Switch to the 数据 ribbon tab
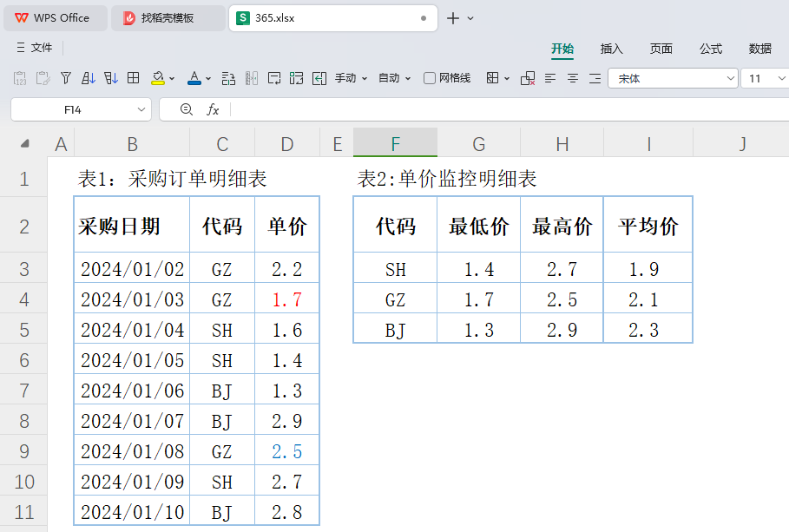The width and height of the screenshot is (789, 532). [x=759, y=49]
